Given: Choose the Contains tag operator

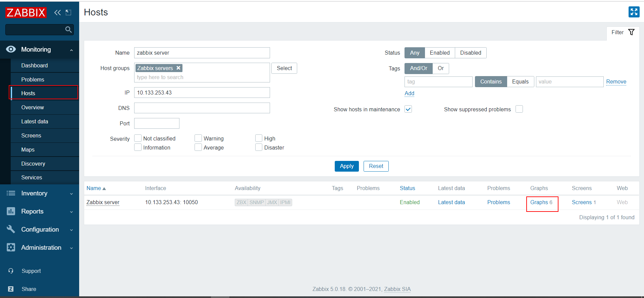Looking at the screenshot, I should [x=491, y=82].
